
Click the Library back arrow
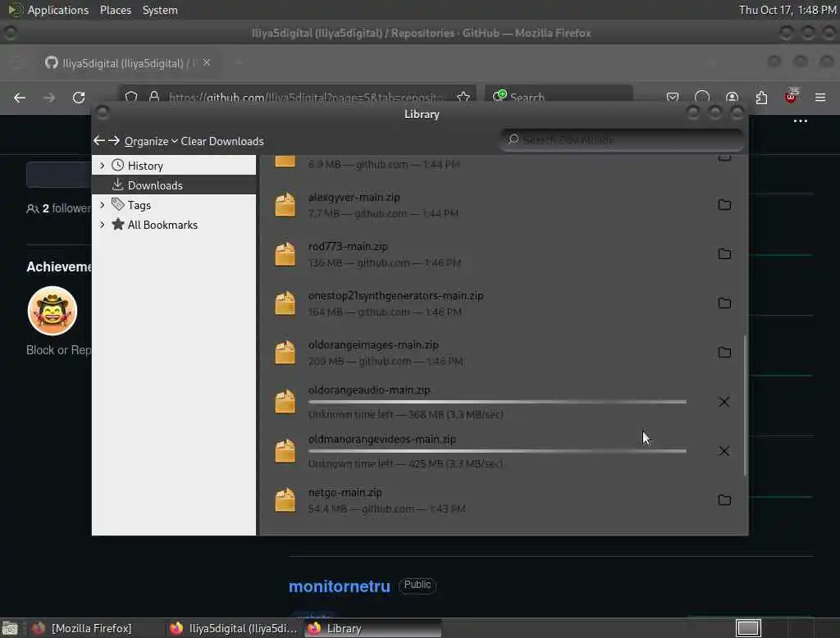[x=98, y=141]
